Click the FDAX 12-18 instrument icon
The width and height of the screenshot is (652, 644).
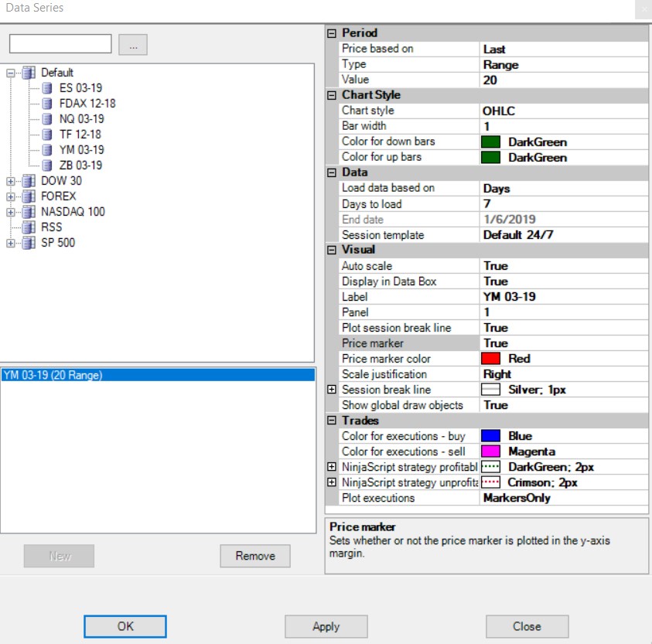[x=47, y=104]
